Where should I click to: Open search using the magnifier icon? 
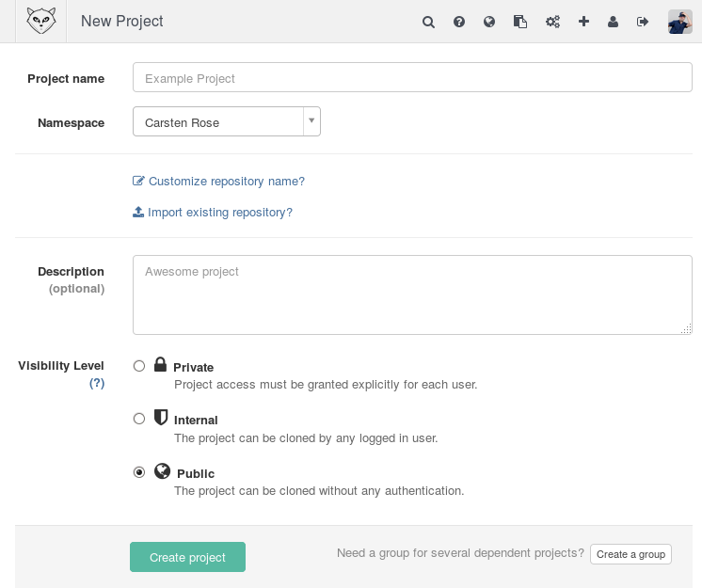tap(428, 22)
